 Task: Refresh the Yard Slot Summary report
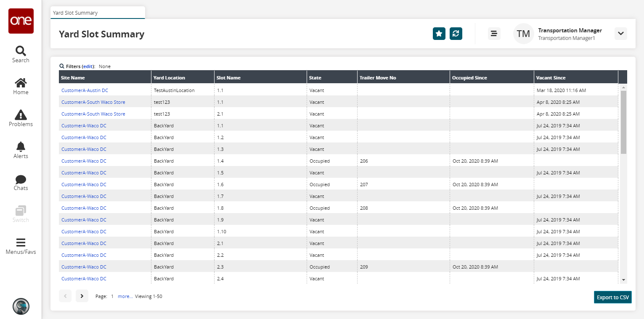[x=456, y=34]
